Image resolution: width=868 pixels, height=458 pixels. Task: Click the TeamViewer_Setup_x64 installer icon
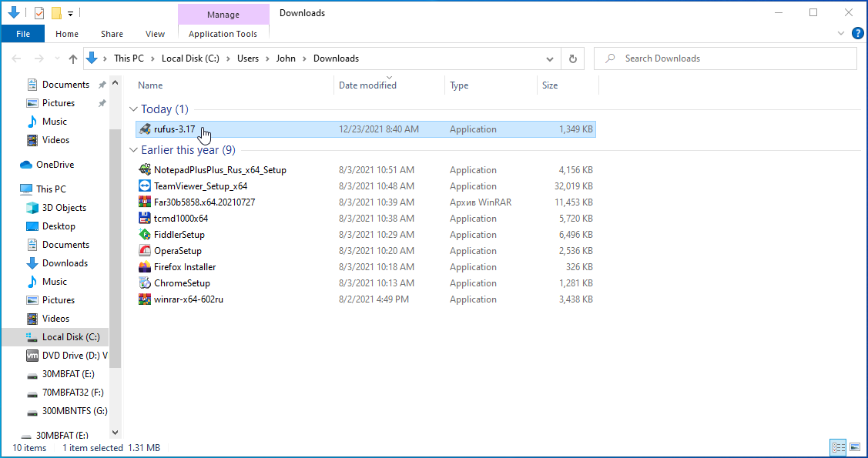146,186
